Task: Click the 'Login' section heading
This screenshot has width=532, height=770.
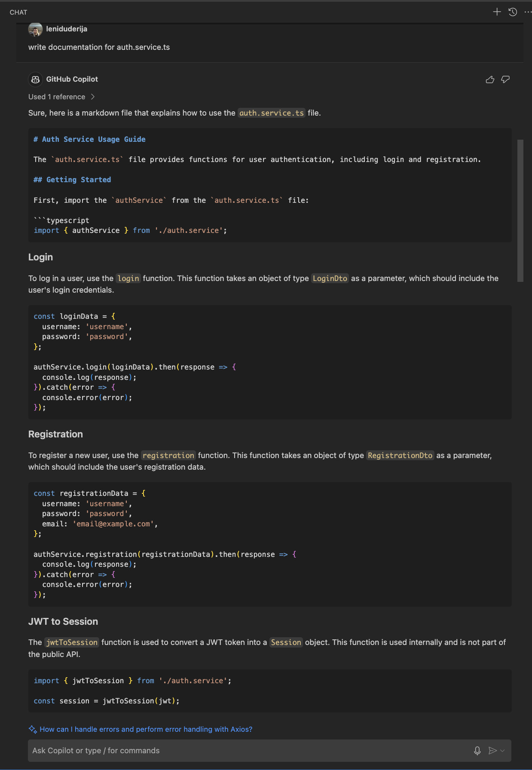Action: [40, 257]
